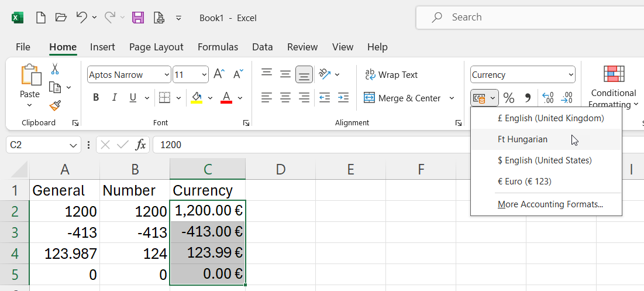Choose More Accounting Formats option
This screenshot has height=291, width=644.
point(550,204)
